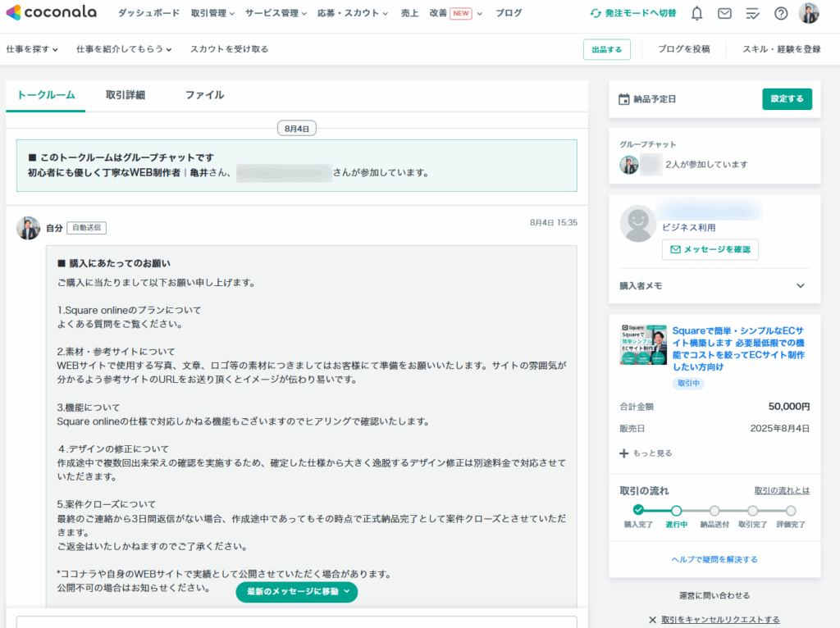Expand the 仕事を探す dropdown
This screenshot has width=840, height=628.
(x=32, y=49)
